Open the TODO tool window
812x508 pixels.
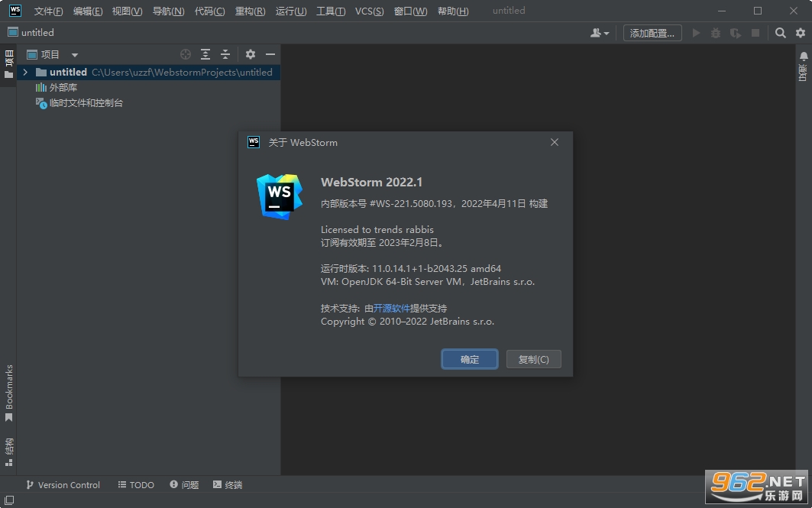[x=136, y=484]
